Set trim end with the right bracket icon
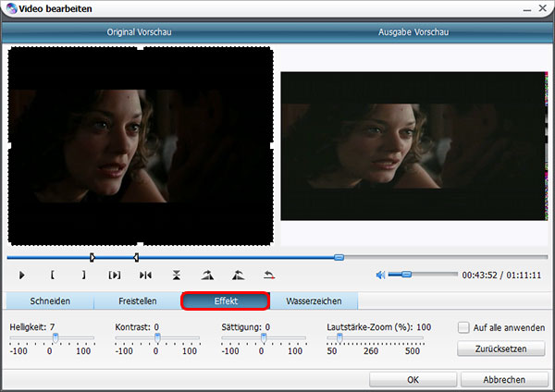 tap(83, 275)
